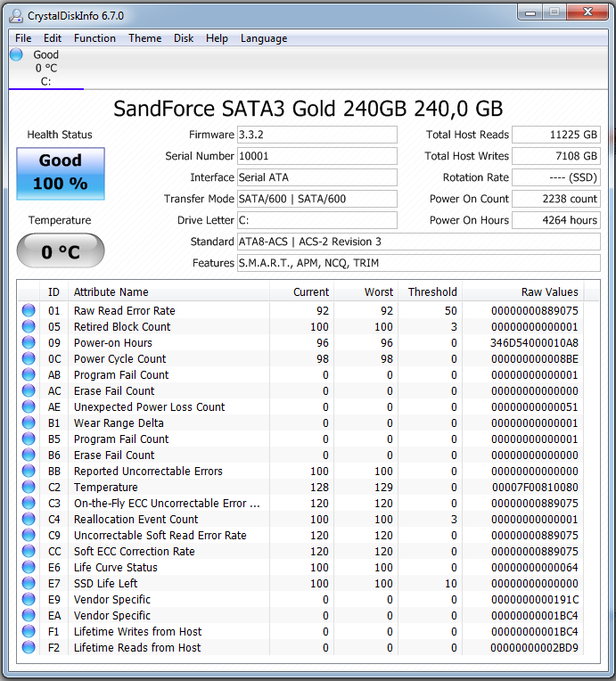
Task: Click status icon for C2 Temperature
Action: pyautogui.click(x=29, y=488)
